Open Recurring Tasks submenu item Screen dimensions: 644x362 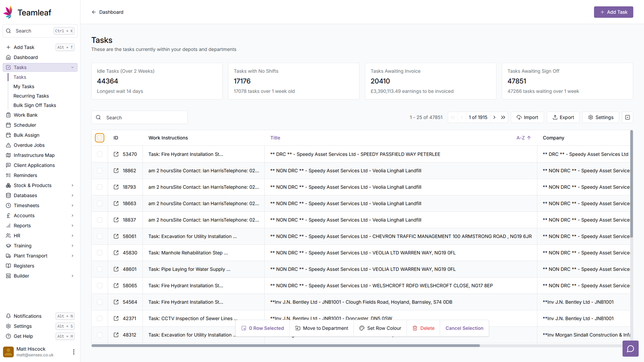tap(31, 96)
